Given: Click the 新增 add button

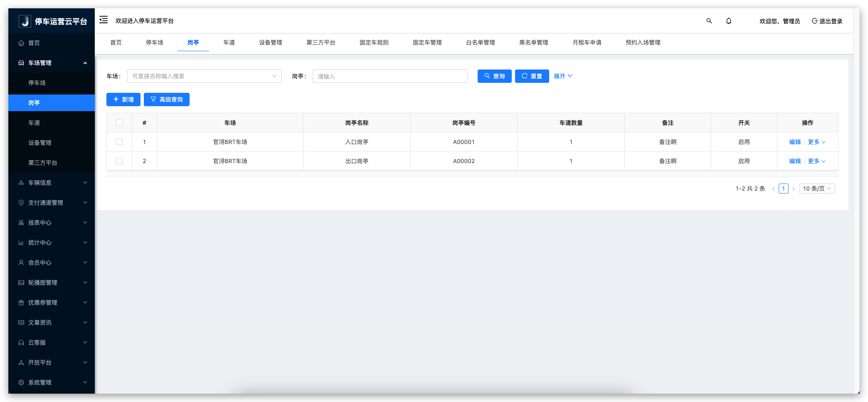Looking at the screenshot, I should (123, 99).
